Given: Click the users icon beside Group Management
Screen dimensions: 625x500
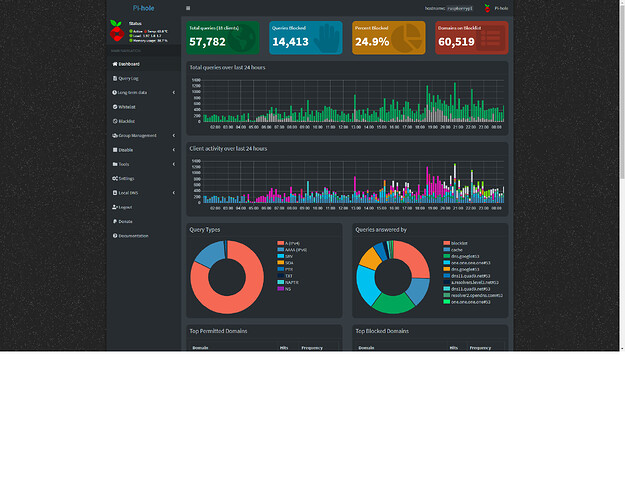Looking at the screenshot, I should pos(115,136).
